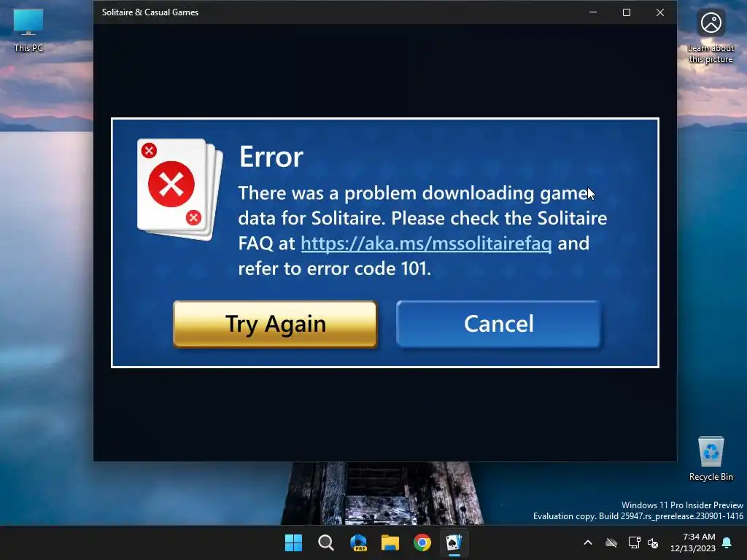Click the OneDrive cloud tray icon
The height and width of the screenshot is (560, 747).
click(611, 542)
